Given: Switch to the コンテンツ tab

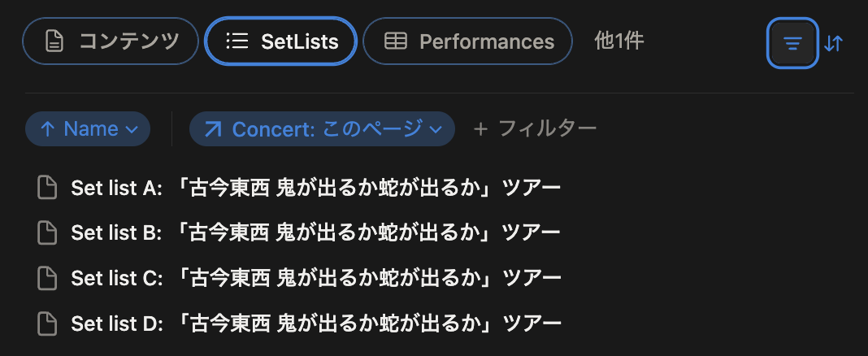Looking at the screenshot, I should (x=111, y=41).
